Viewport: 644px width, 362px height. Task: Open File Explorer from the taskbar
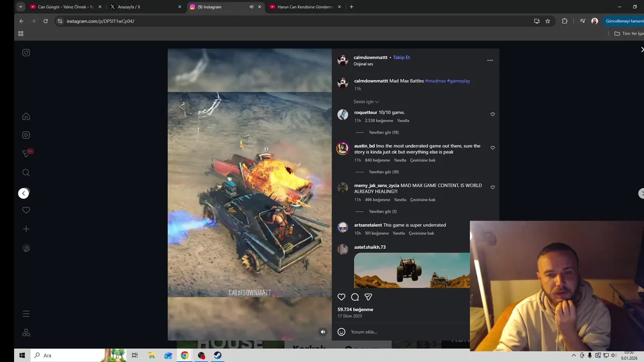pos(151,355)
